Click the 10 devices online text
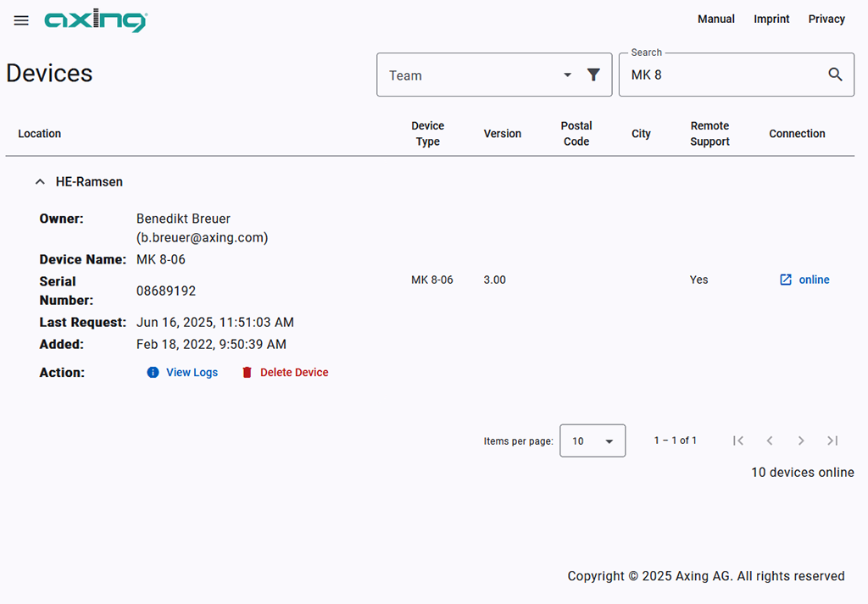The width and height of the screenshot is (868, 604). tap(803, 473)
